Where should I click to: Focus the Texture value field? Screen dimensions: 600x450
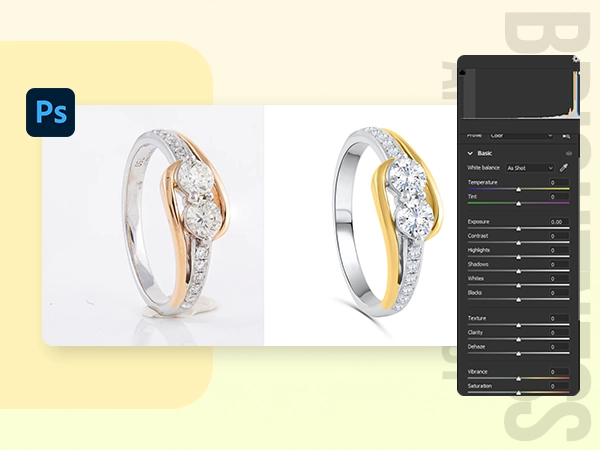click(x=558, y=318)
